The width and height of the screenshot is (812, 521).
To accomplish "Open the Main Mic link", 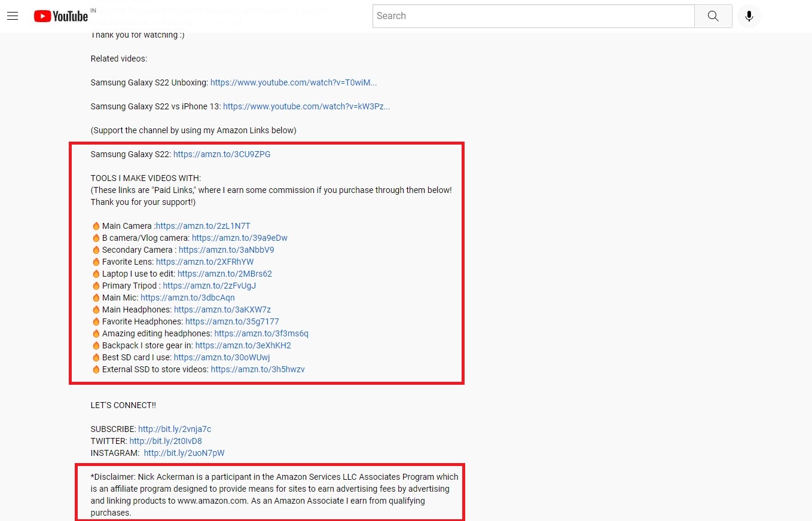I will click(188, 298).
